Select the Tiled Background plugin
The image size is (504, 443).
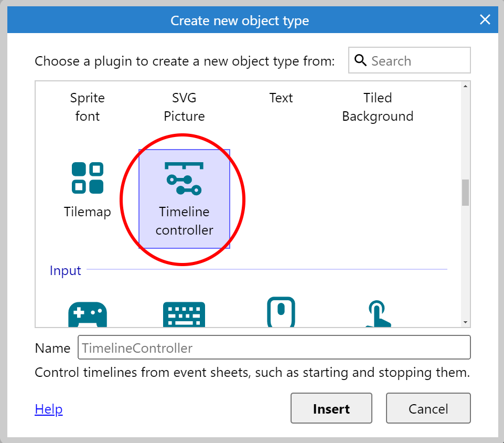(378, 107)
